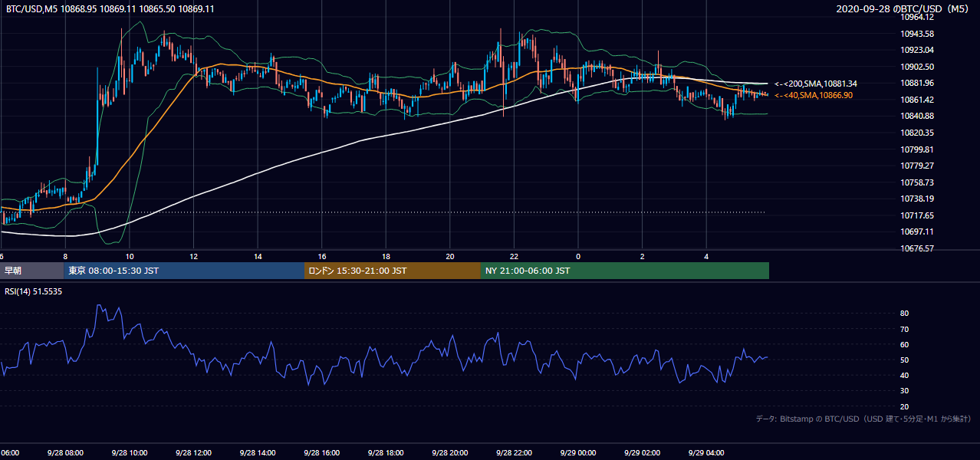Select the '9/28 16:00' time axis label
This screenshot has height=460, width=980.
321,453
